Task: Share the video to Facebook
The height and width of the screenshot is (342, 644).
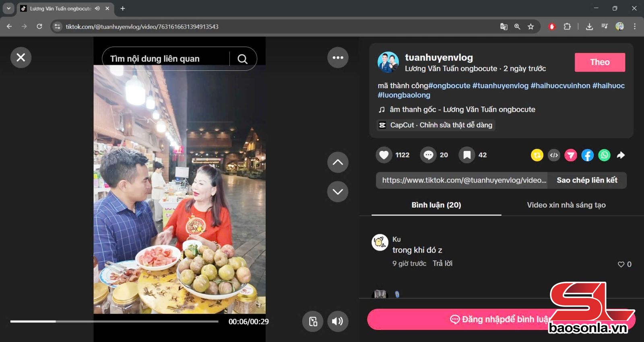Action: pyautogui.click(x=587, y=155)
